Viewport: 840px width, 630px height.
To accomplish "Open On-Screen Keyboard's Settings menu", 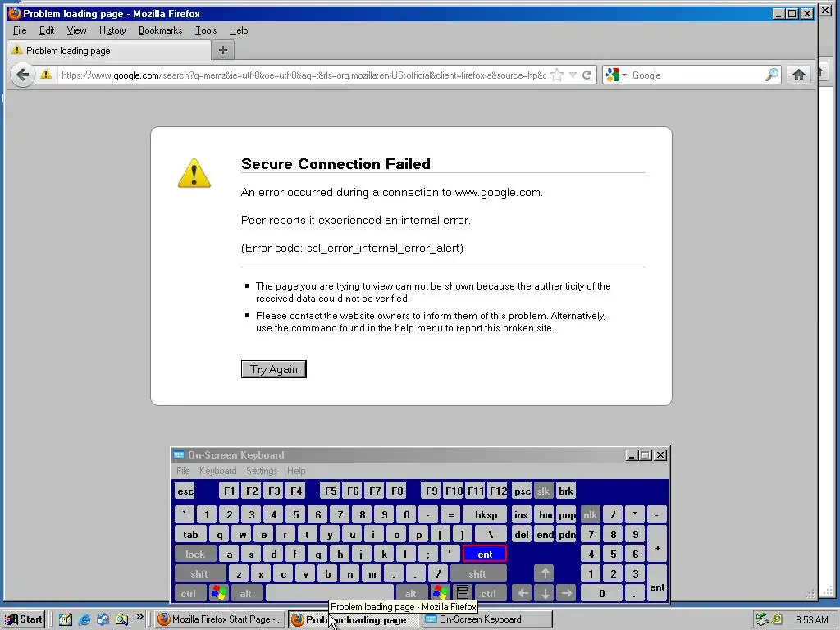I will [x=262, y=470].
